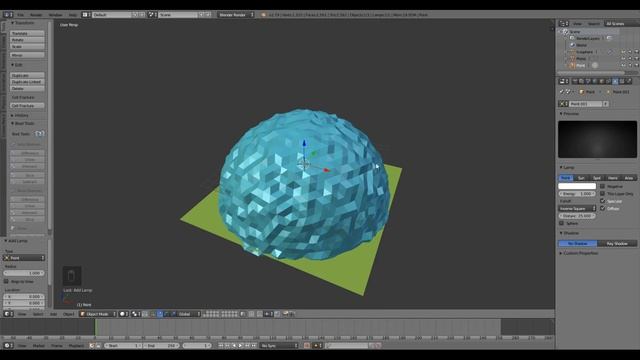Click the Translate button
This screenshot has height=360, width=640.
click(x=27, y=33)
